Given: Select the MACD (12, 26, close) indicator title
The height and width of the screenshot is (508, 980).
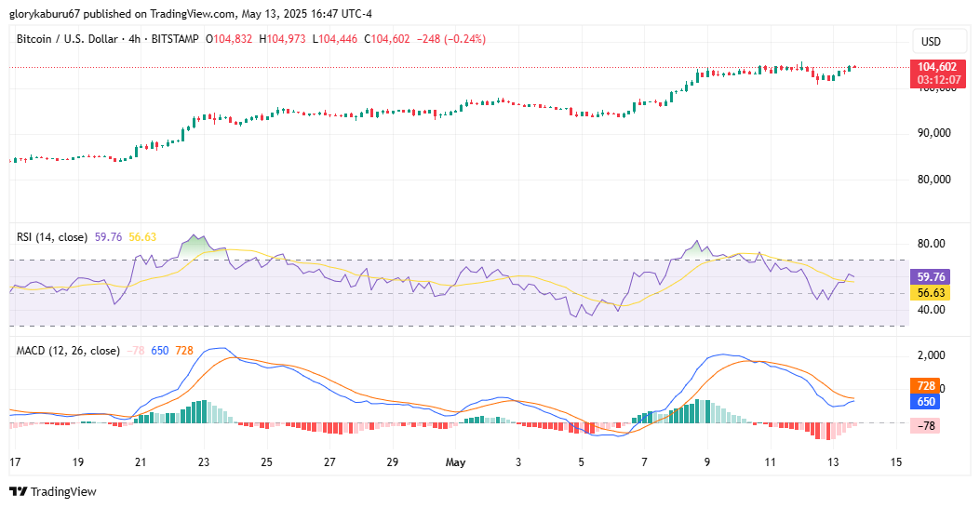Looking at the screenshot, I should [x=68, y=351].
